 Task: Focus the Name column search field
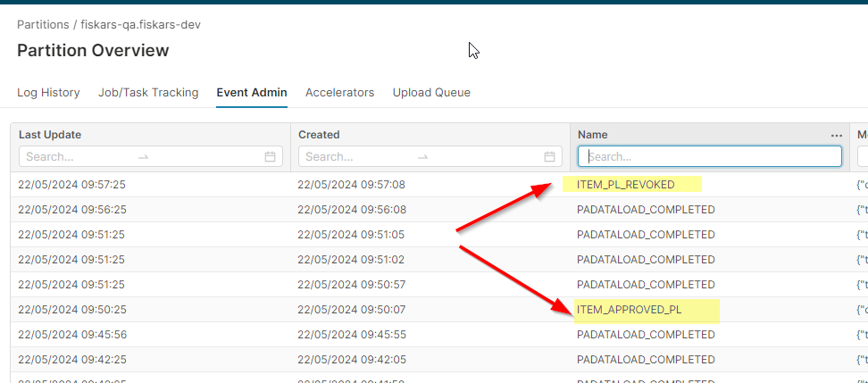(x=710, y=157)
